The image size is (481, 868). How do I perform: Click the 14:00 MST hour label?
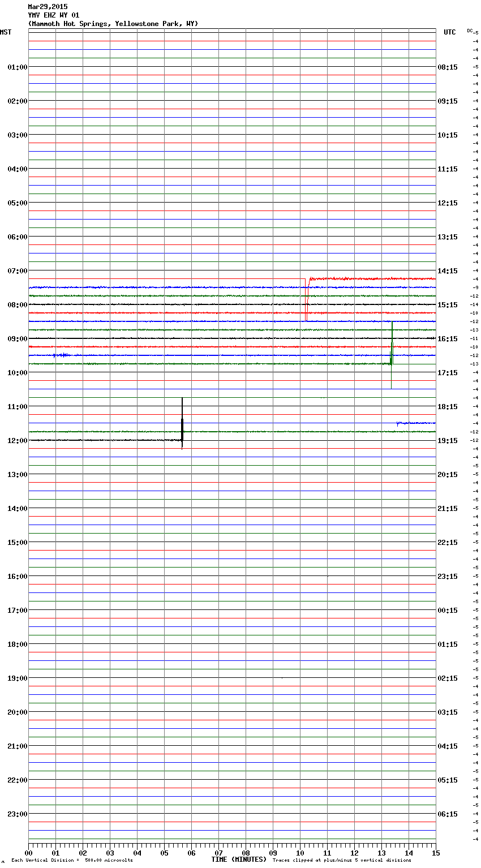(18, 508)
